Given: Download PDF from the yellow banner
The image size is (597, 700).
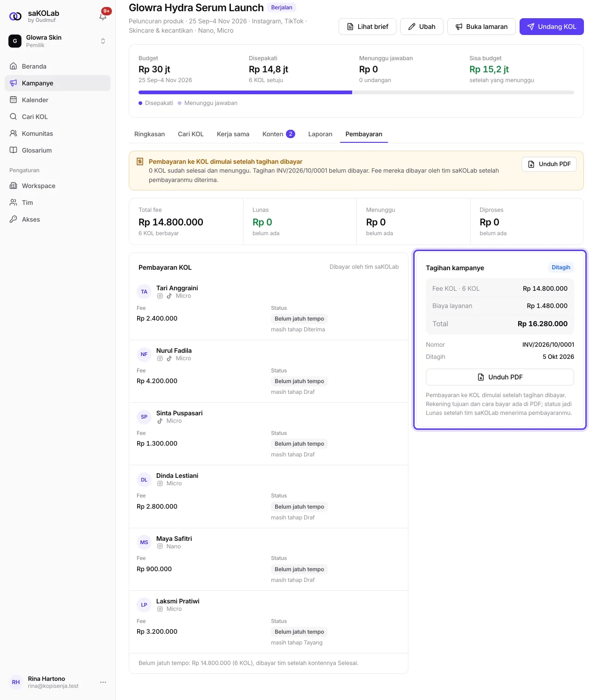Looking at the screenshot, I should point(549,164).
